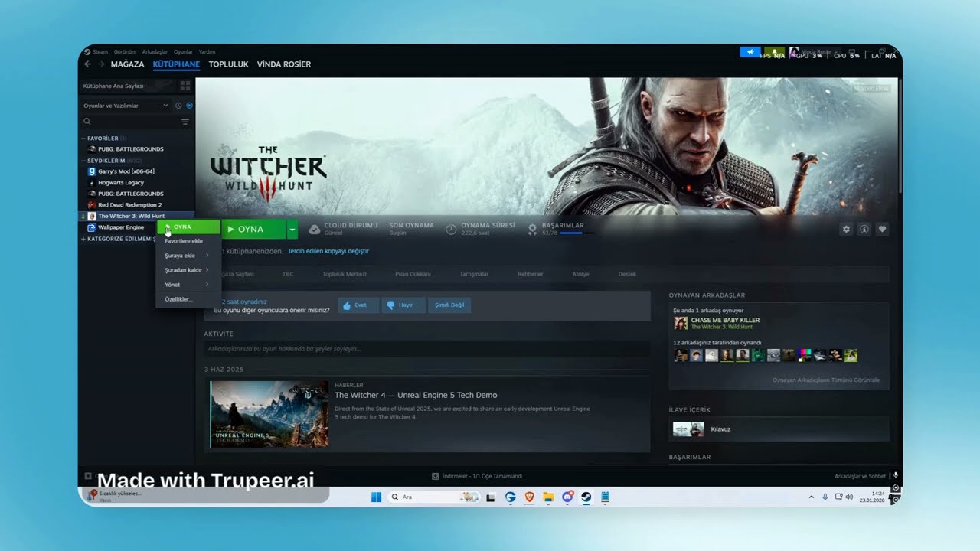This screenshot has width=980, height=551.
Task: Select PUBG: BATTLEGROUNDS under FAVORİLER
Action: (130, 149)
